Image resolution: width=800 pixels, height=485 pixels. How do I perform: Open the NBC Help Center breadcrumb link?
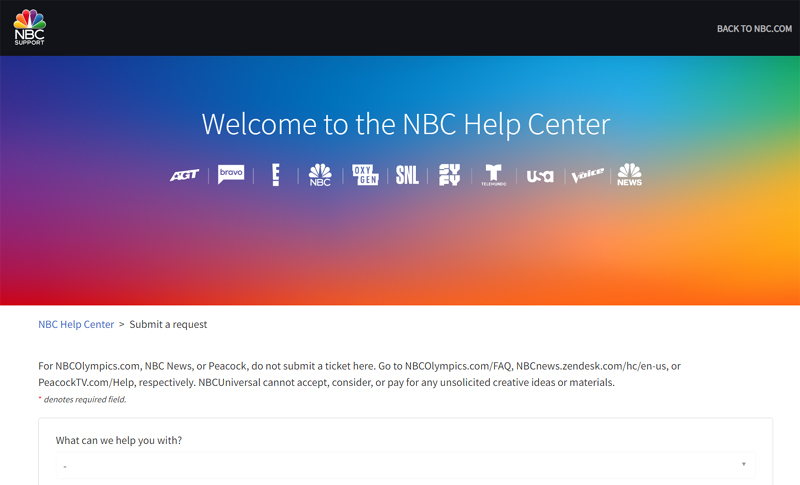[76, 324]
